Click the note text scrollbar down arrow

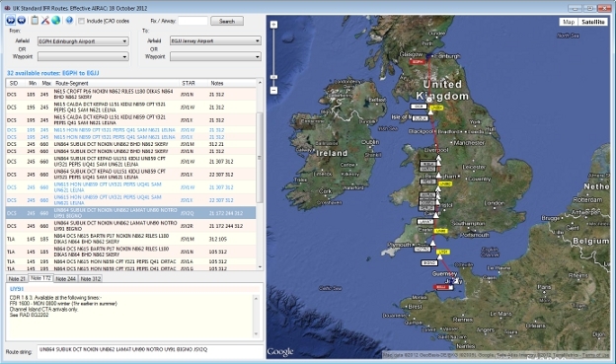tap(256, 334)
